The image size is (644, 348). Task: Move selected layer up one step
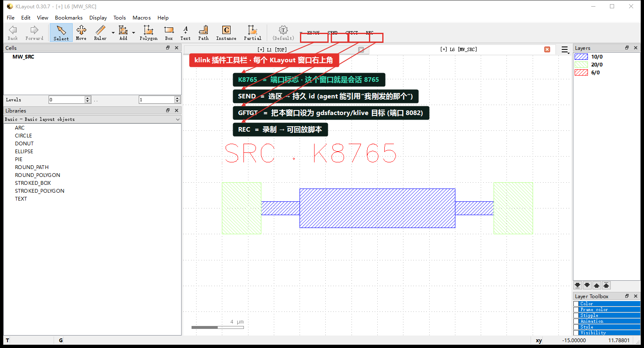597,285
